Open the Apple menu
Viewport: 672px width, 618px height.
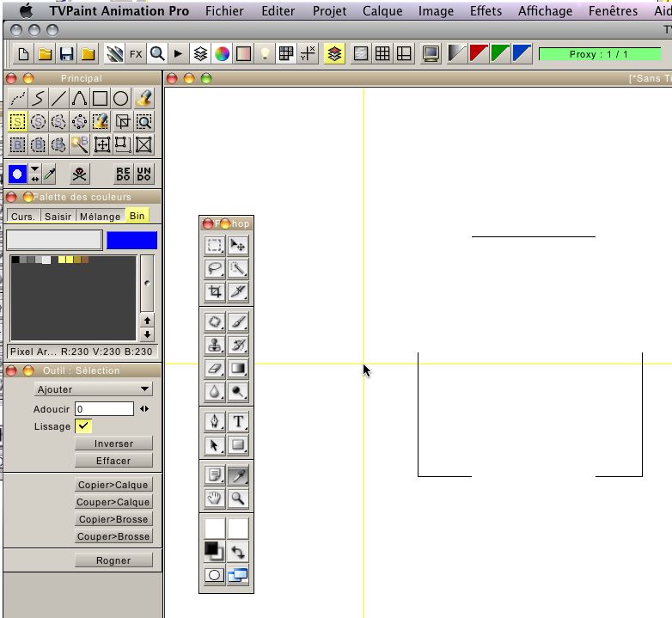[x=27, y=10]
